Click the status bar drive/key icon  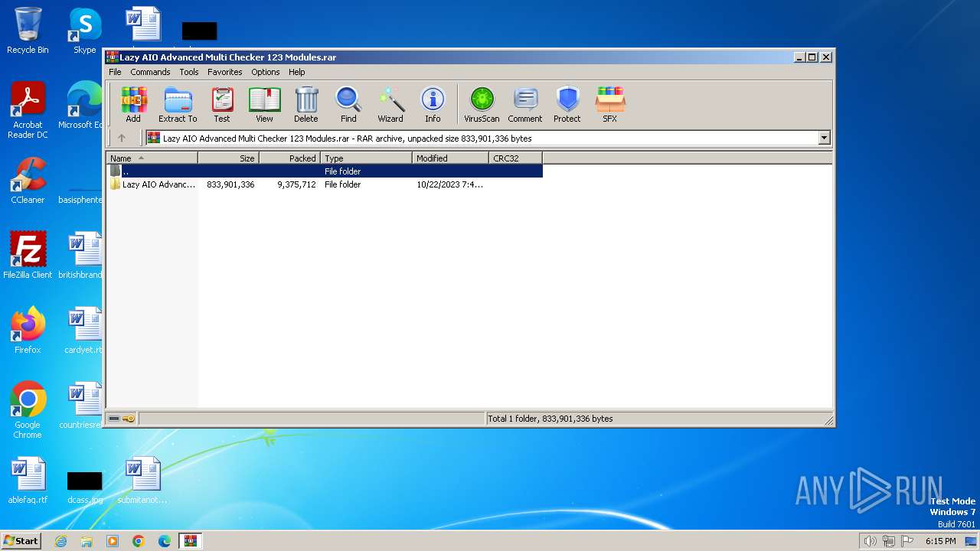[122, 419]
